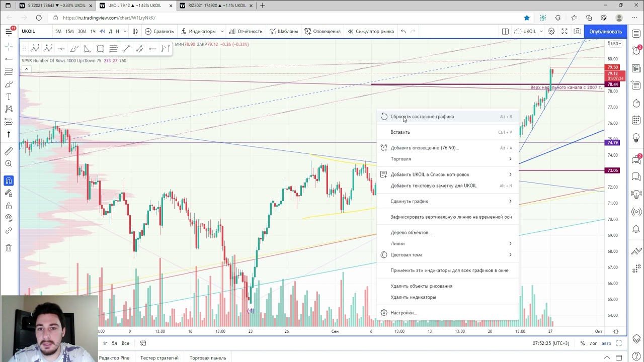Viewport: 644px width, 362px height.
Task: Open Go to date calendar icon
Action: 143,343
